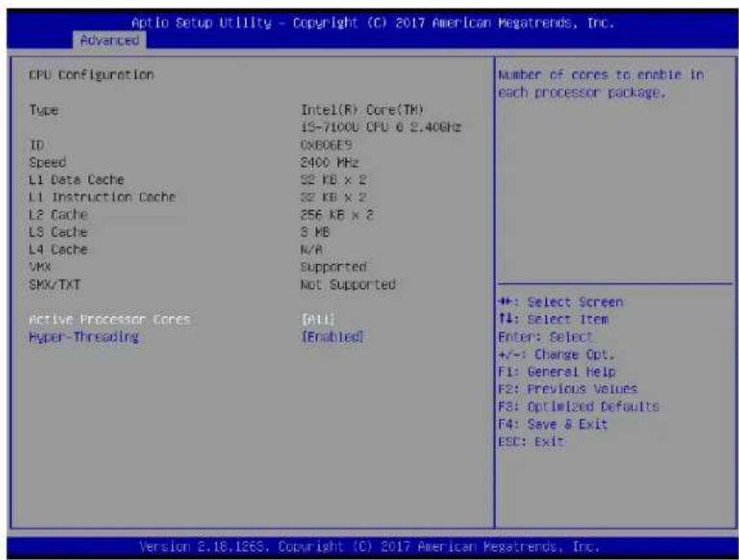
Task: Click the L4 Cache label
Action: pyautogui.click(x=59, y=249)
